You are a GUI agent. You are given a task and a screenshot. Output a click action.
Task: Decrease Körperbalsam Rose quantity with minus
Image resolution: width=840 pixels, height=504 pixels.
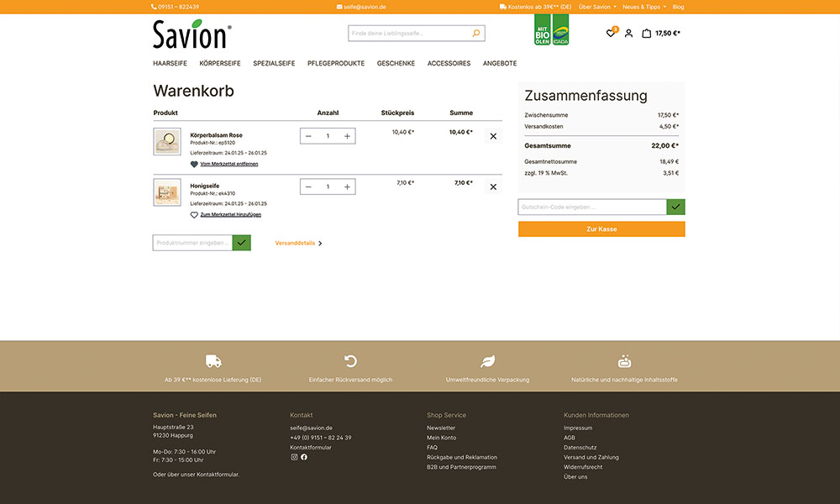point(308,136)
